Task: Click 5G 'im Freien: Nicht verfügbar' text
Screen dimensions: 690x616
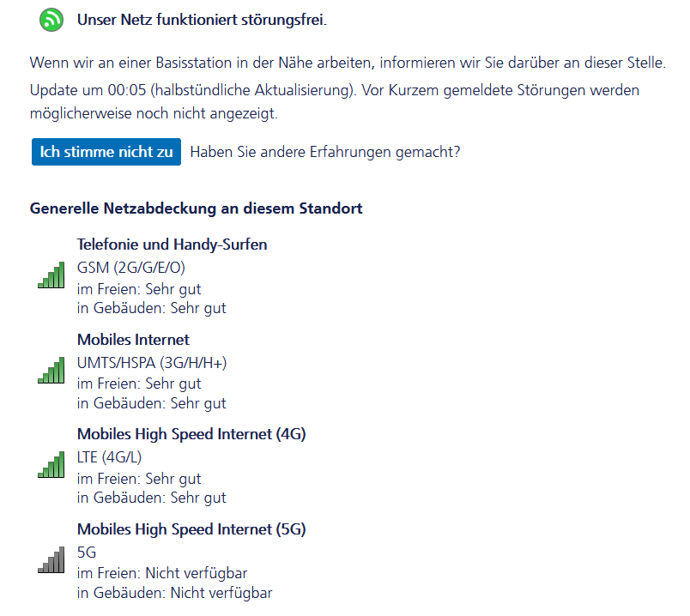Action: 162,573
